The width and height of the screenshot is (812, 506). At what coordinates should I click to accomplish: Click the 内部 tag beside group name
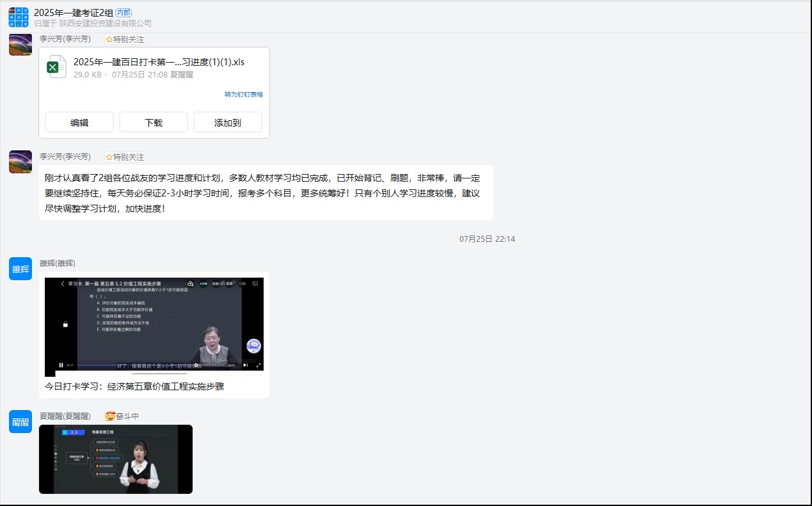[x=124, y=13]
